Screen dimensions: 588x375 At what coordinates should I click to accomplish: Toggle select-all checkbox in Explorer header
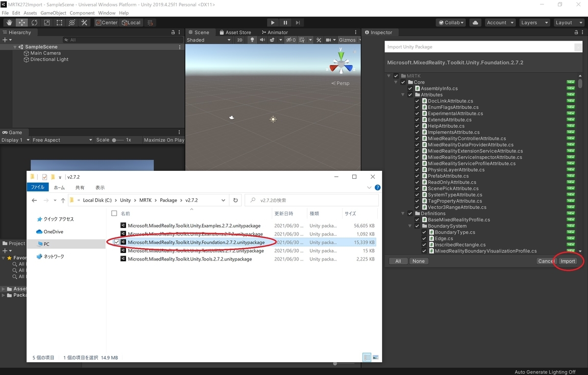tap(114, 213)
